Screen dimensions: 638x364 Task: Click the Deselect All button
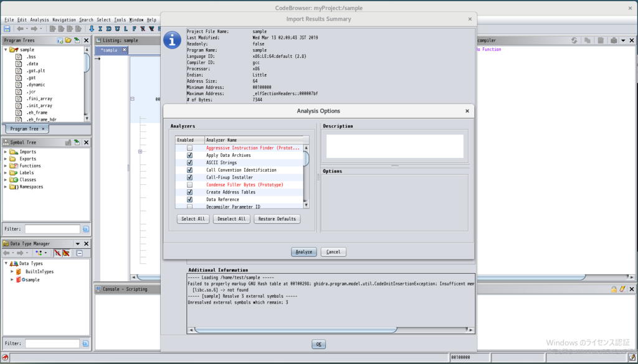232,219
